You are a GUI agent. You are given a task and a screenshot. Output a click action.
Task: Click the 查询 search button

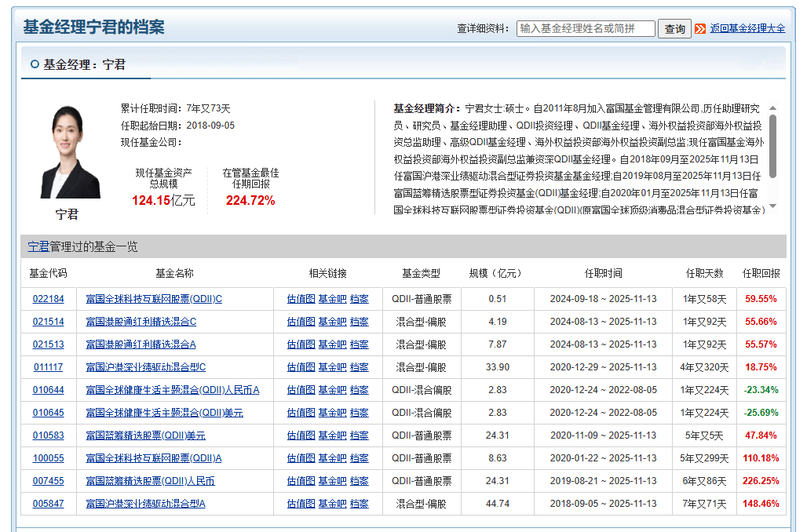tap(674, 29)
